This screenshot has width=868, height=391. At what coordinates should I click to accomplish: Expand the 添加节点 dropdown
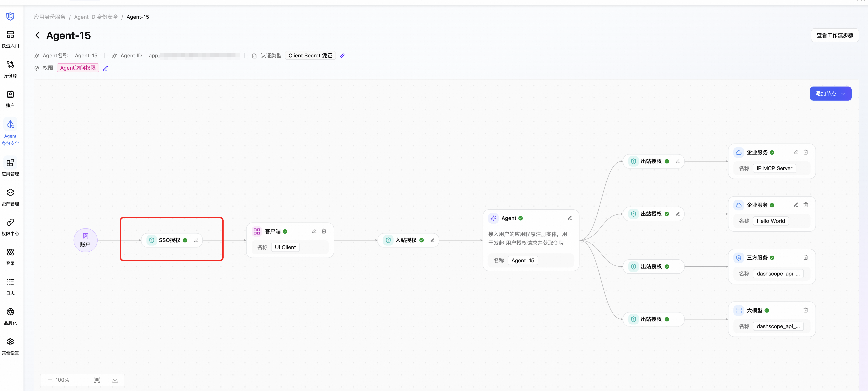pyautogui.click(x=830, y=93)
